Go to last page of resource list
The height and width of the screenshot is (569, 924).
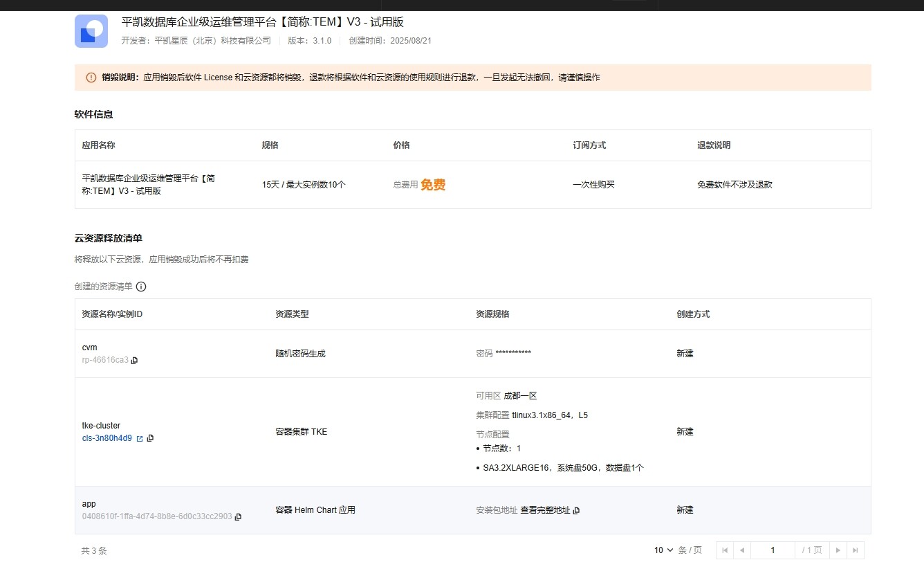(856, 550)
